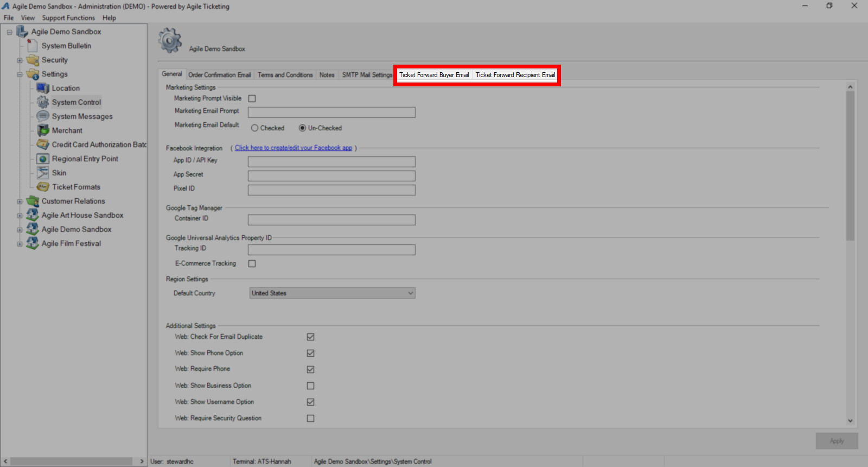
Task: Click the Regional Entry Point icon
Action: [43, 159]
